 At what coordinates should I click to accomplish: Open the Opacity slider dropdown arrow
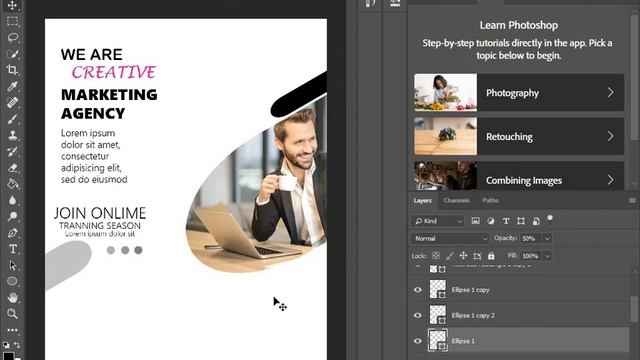tap(547, 238)
